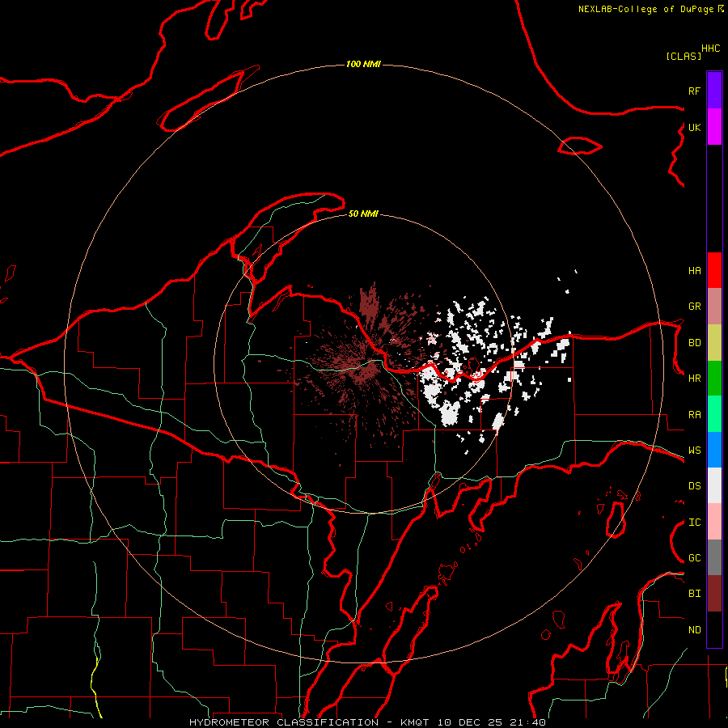Click the ND legend label

(x=694, y=630)
